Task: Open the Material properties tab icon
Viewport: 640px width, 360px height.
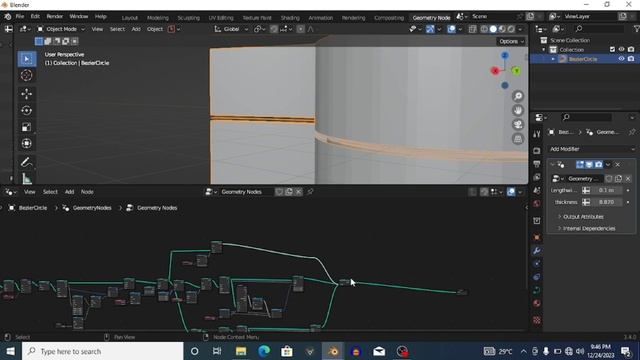Action: [x=537, y=303]
